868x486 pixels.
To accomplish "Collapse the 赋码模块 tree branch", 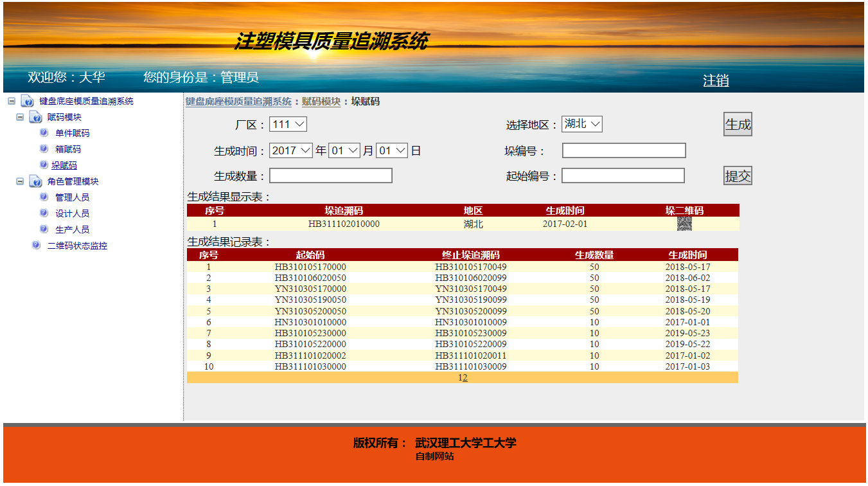I will (20, 117).
